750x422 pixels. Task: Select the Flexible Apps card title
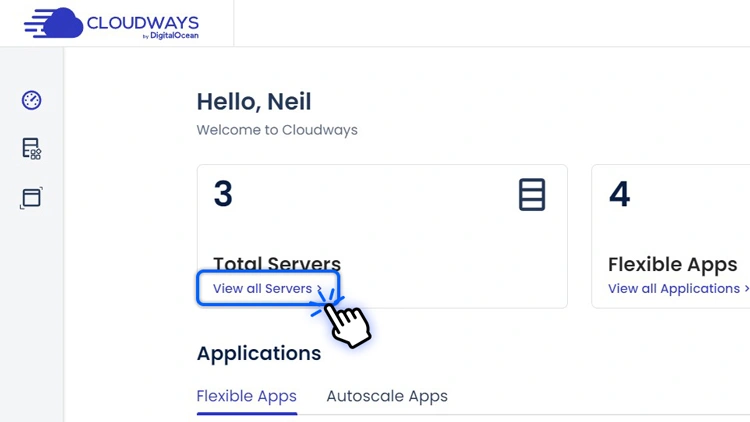672,264
